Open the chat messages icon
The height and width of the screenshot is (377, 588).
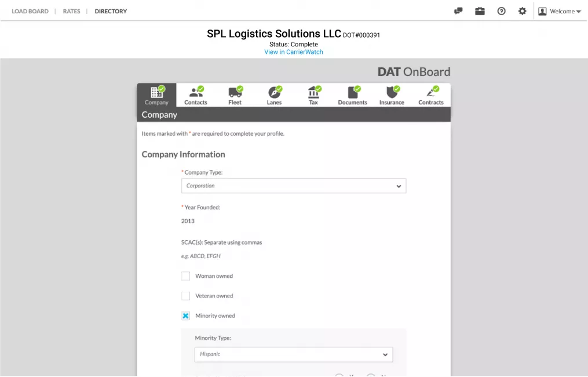[x=458, y=11]
